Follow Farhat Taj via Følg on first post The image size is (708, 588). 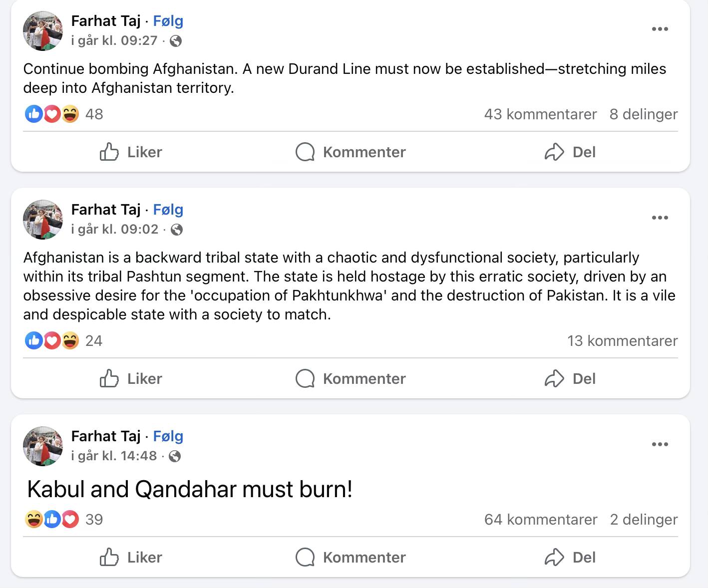pyautogui.click(x=168, y=21)
